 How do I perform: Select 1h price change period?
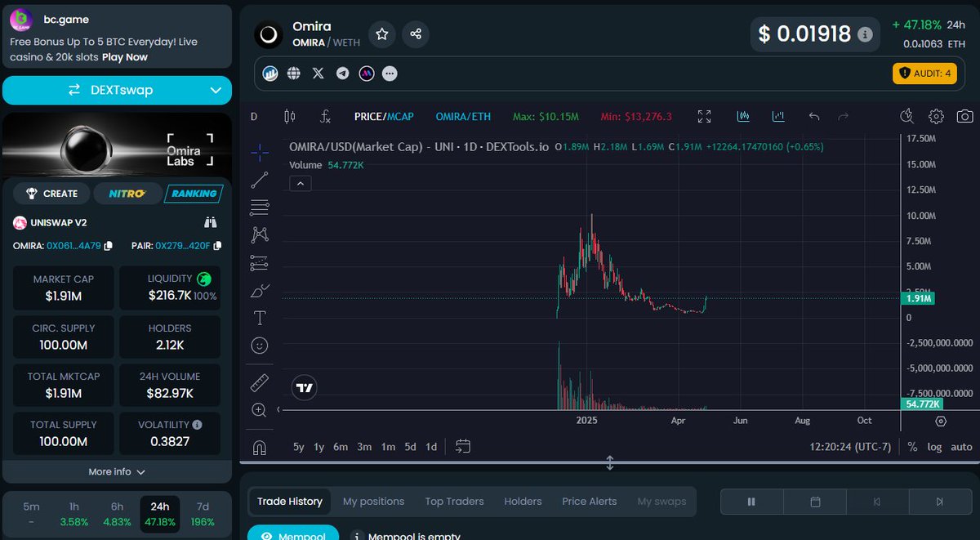74,514
